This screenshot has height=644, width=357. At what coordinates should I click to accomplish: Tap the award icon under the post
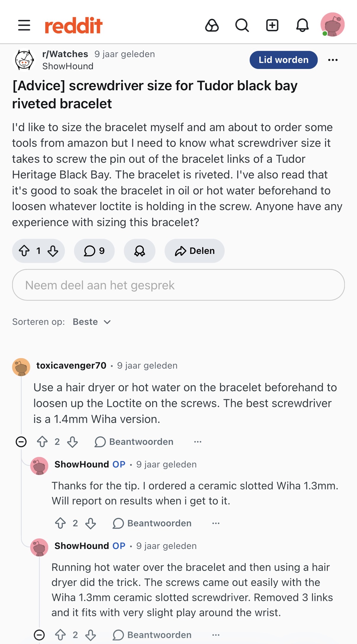click(139, 251)
